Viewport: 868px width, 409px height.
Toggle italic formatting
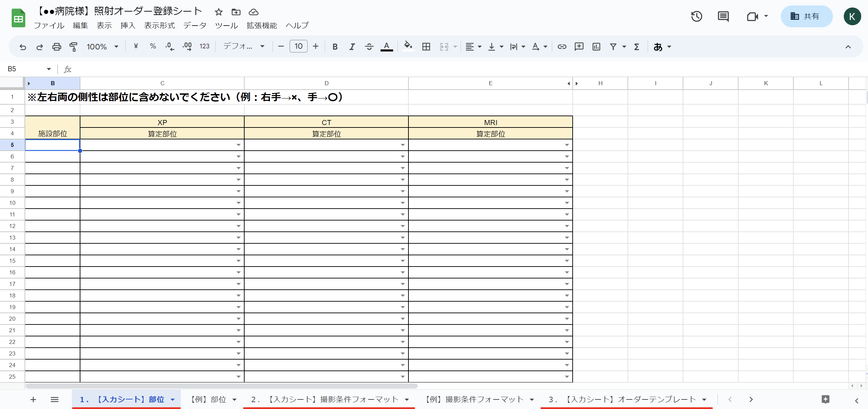point(352,47)
